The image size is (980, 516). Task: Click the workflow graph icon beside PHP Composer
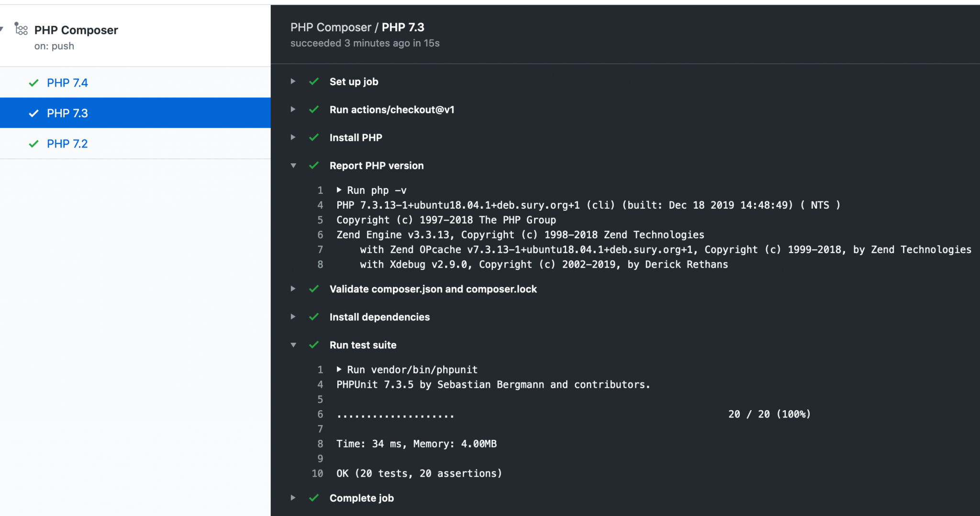coord(21,29)
